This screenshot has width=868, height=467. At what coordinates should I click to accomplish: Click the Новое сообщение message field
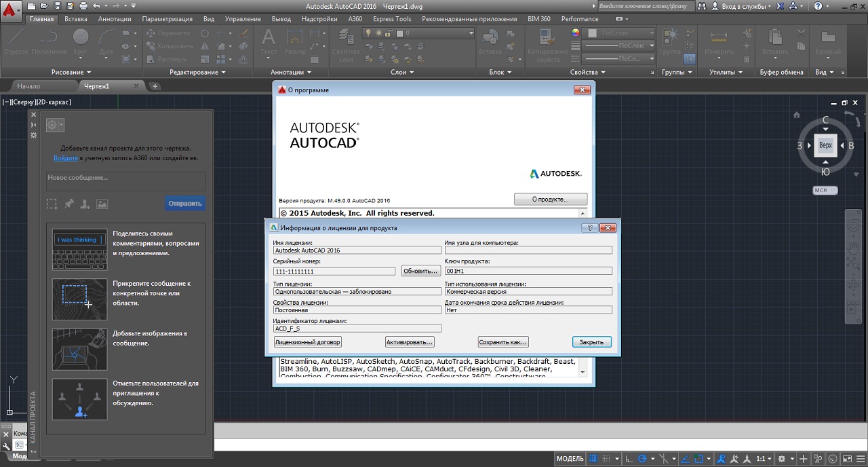point(125,181)
